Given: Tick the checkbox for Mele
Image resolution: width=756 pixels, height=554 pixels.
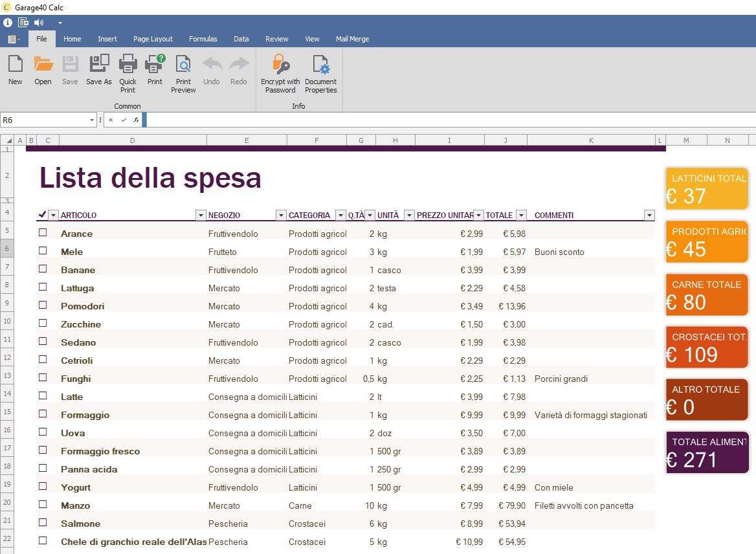Looking at the screenshot, I should tap(43, 250).
